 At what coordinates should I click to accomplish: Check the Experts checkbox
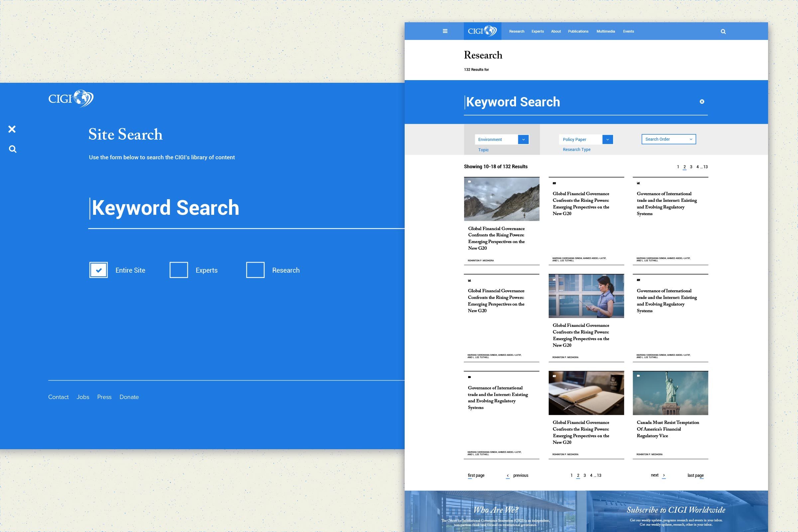click(179, 270)
